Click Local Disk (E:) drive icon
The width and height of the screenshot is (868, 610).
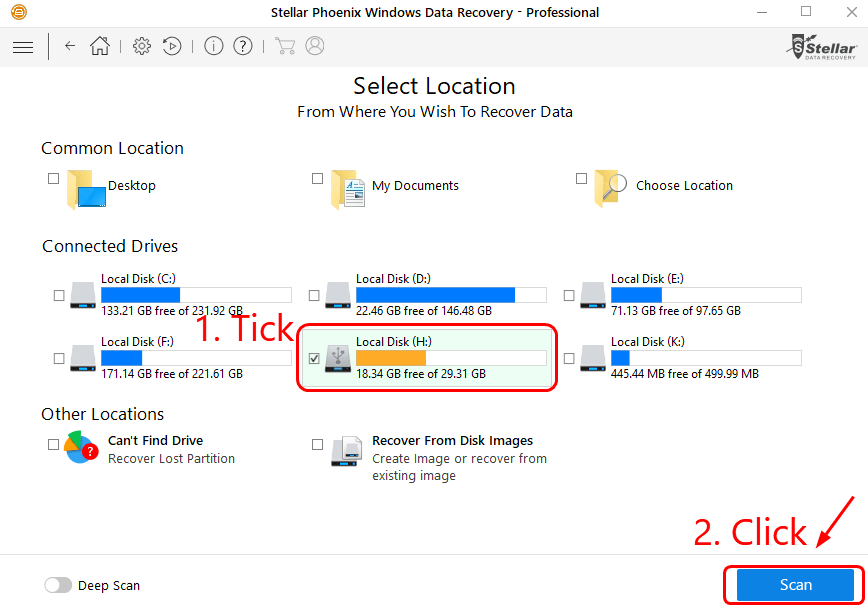(593, 296)
